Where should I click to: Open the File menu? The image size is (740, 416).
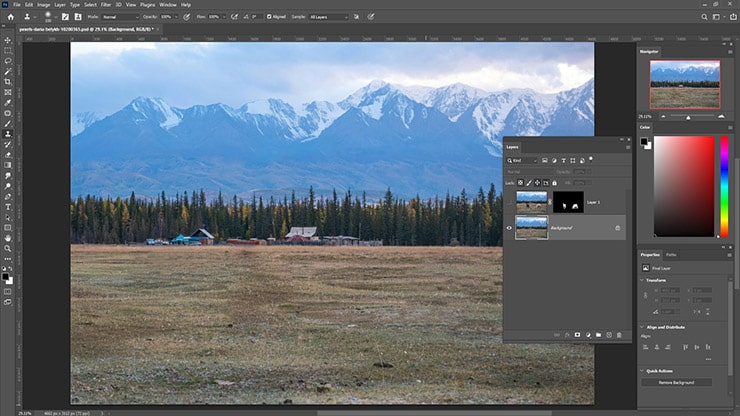(x=17, y=5)
